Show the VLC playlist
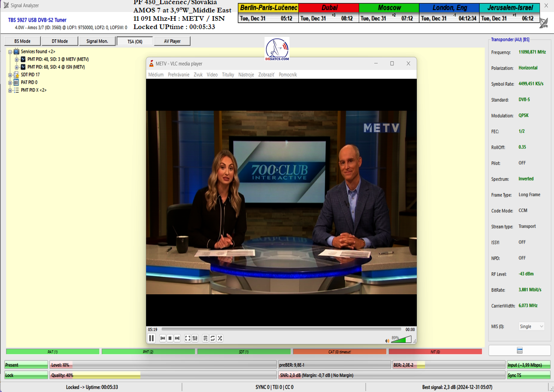 pyautogui.click(x=205, y=338)
